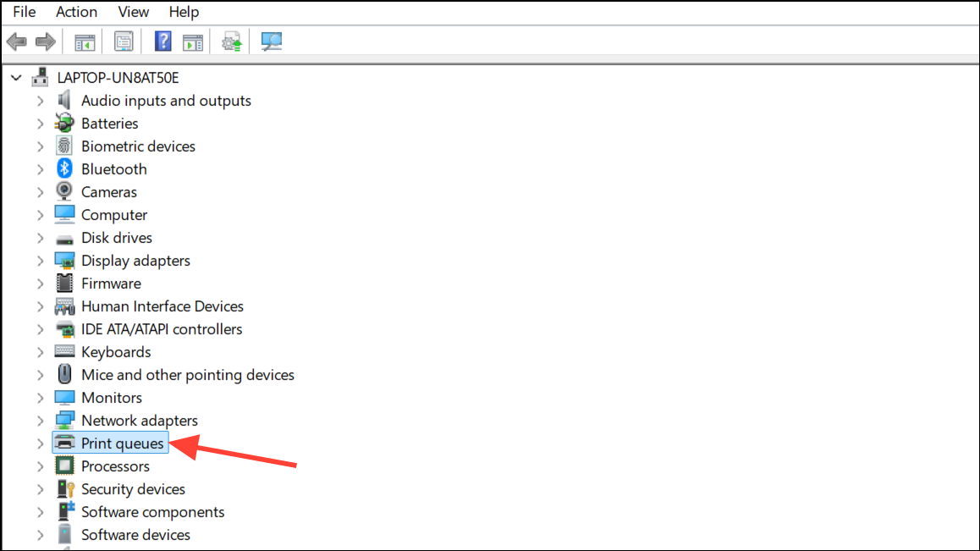Select the Disk drives label
This screenshot has width=980, height=551.
pos(116,238)
